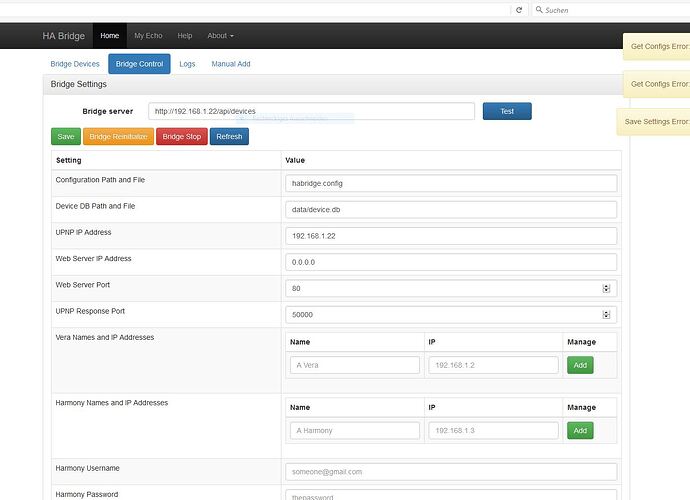Click the green Save button

coord(66,136)
